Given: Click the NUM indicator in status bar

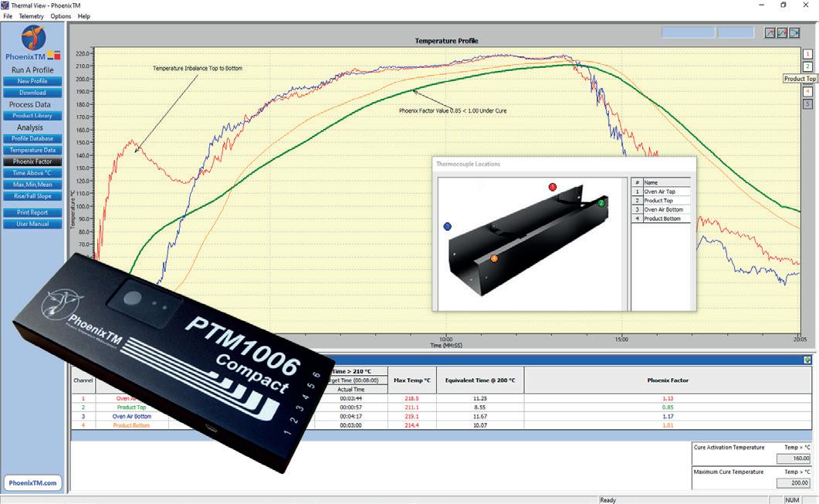Looking at the screenshot, I should coord(792,500).
